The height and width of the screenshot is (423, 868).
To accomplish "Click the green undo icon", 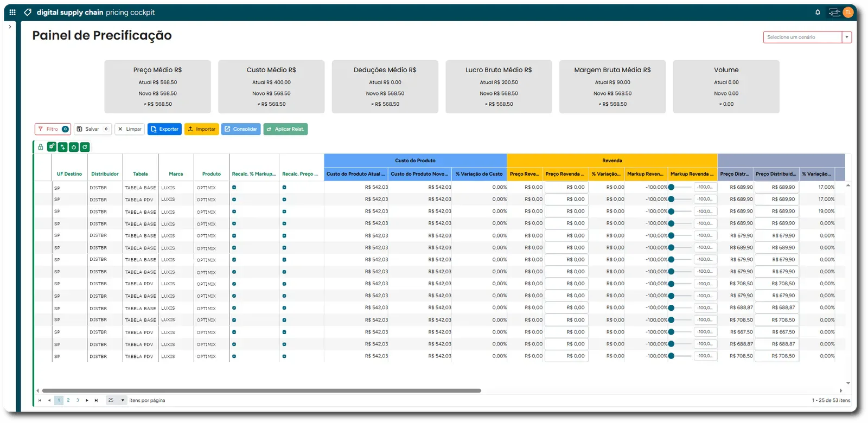I will point(74,146).
